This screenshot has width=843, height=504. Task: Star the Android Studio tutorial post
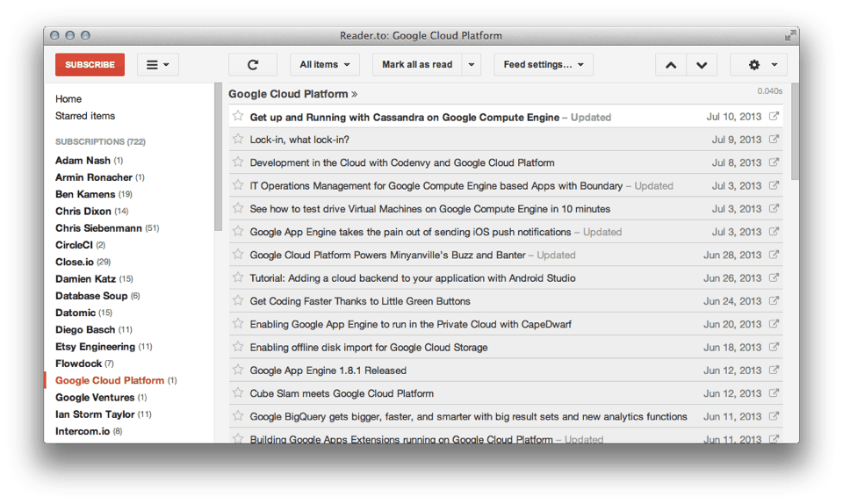tap(238, 277)
